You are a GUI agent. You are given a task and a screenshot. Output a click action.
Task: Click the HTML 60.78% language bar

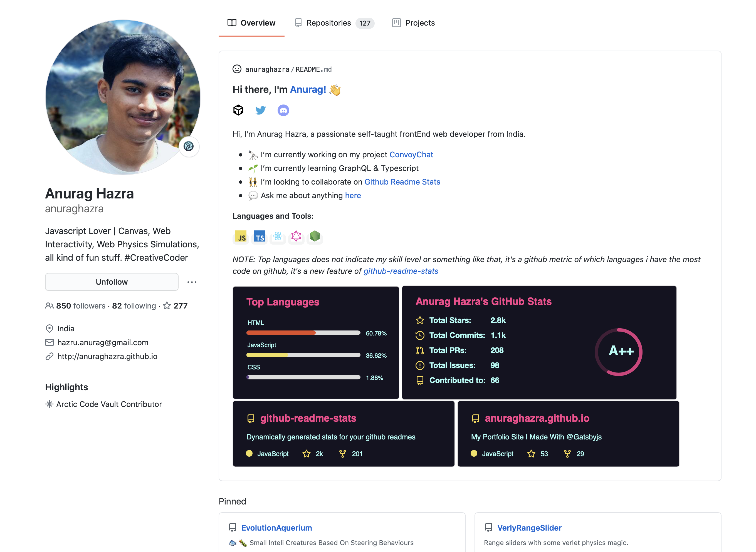[303, 333]
